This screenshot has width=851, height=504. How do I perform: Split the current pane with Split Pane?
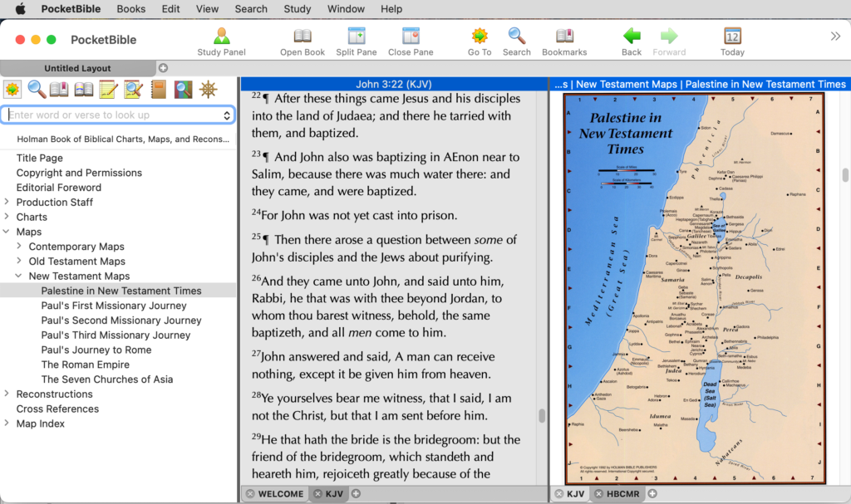(356, 42)
